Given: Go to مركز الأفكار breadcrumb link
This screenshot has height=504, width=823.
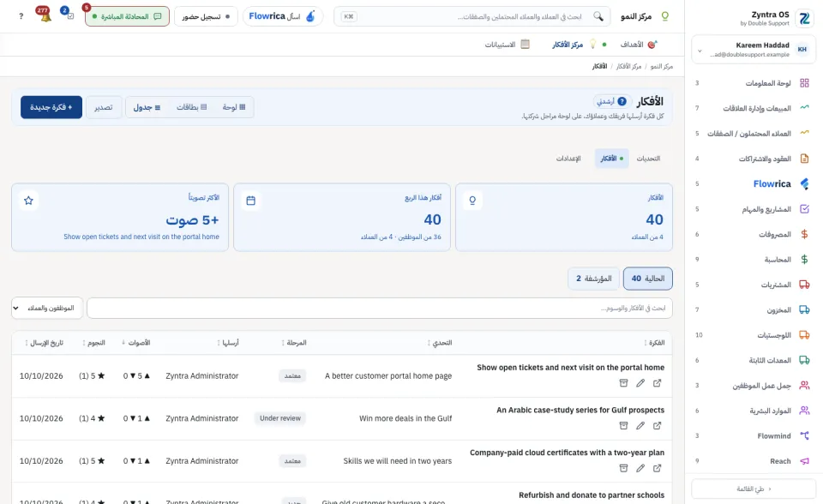Looking at the screenshot, I should (x=628, y=66).
